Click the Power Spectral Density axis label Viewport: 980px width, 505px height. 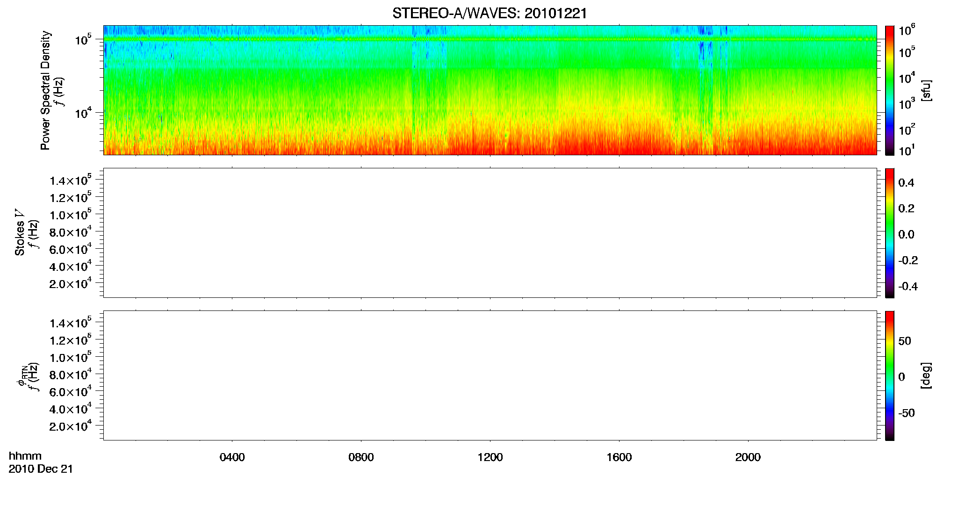pos(45,90)
